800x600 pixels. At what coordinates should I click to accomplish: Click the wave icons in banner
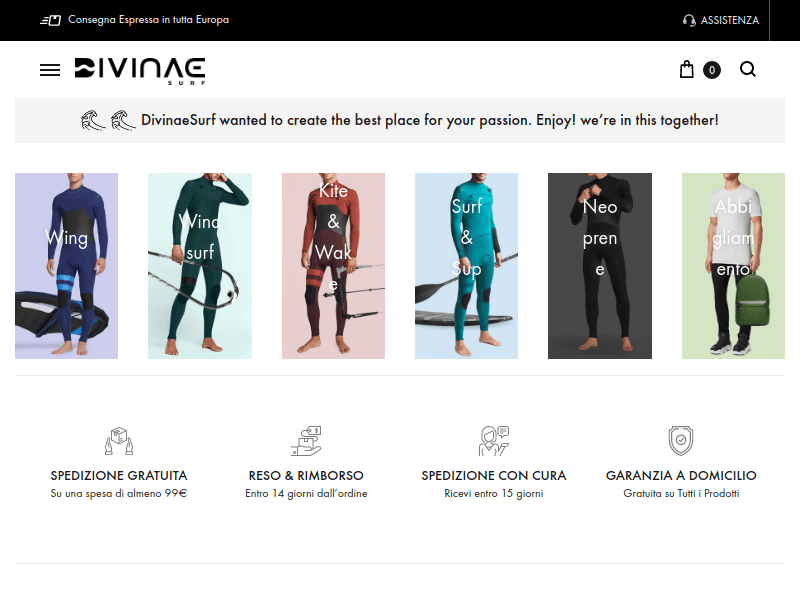tap(108, 120)
